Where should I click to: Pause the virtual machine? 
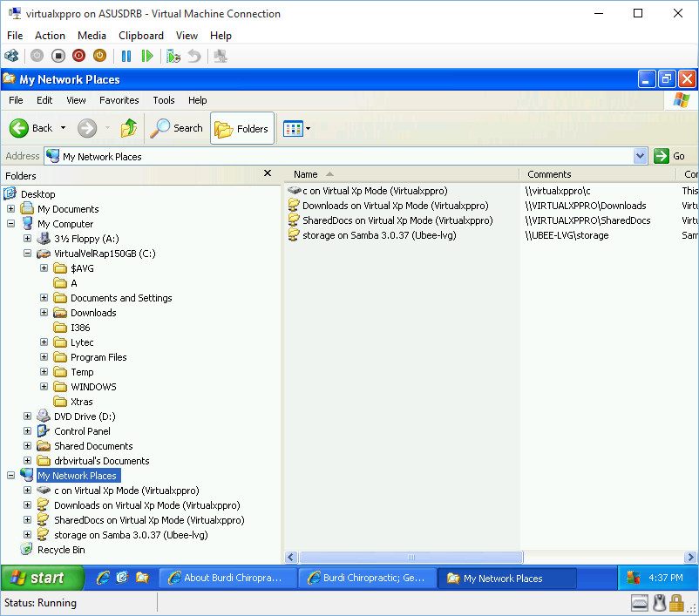126,56
